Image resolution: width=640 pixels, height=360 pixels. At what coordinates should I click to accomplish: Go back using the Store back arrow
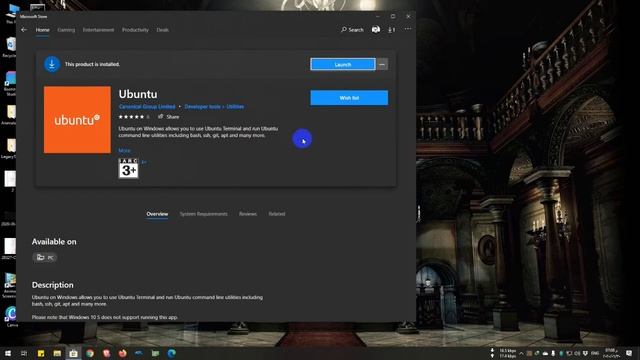(24, 30)
